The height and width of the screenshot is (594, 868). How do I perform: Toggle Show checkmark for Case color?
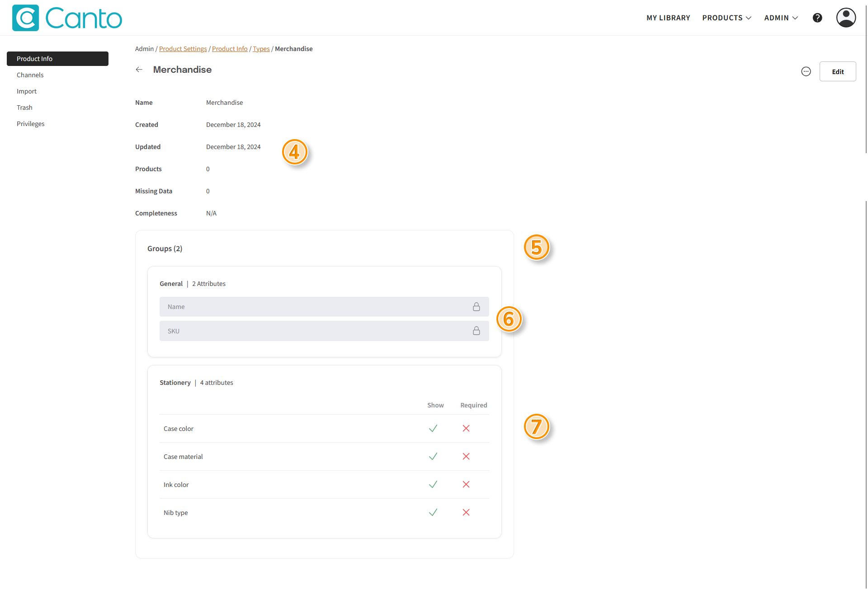[x=433, y=429]
